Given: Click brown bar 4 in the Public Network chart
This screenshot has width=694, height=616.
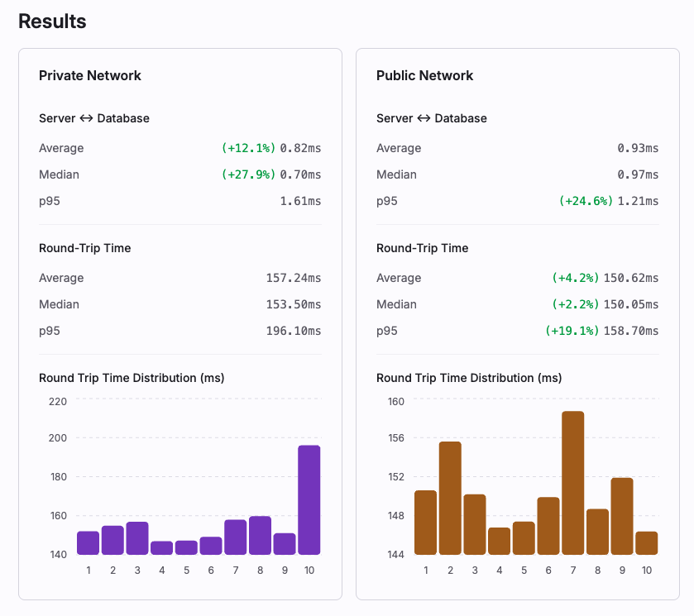Looking at the screenshot, I should pyautogui.click(x=500, y=541).
